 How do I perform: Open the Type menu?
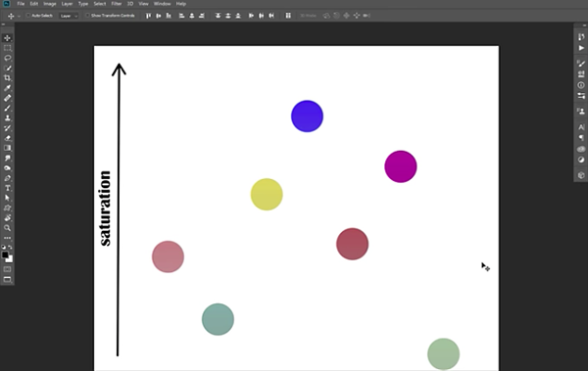click(x=83, y=4)
